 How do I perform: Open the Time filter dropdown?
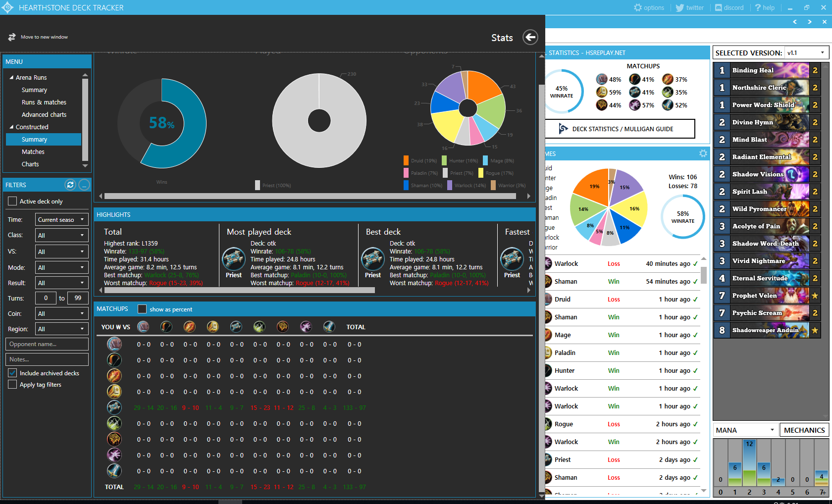pos(62,219)
